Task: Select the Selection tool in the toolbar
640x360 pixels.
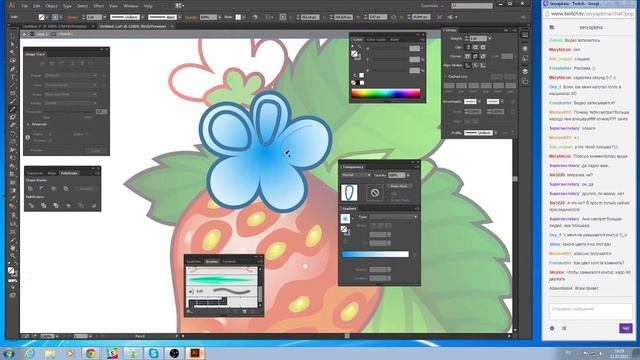Action: [x=12, y=36]
